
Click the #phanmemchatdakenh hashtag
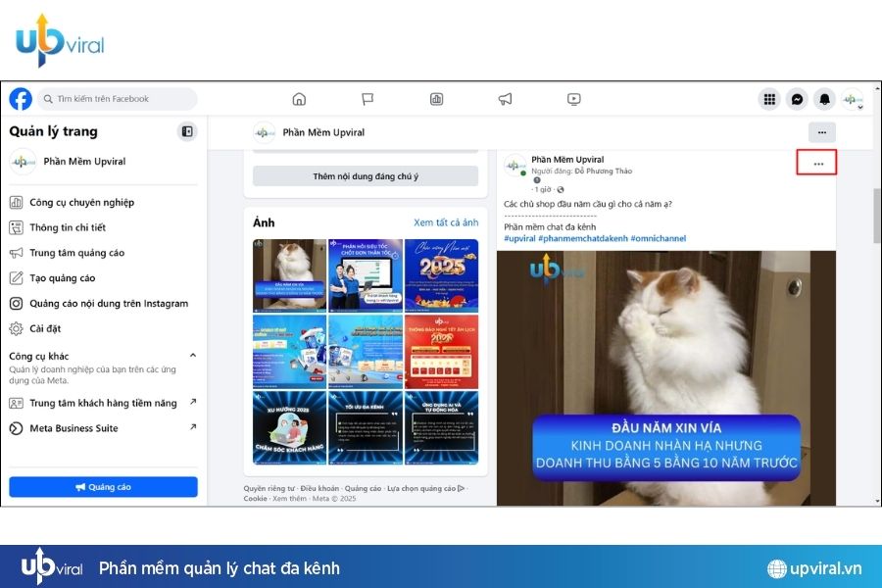(583, 238)
